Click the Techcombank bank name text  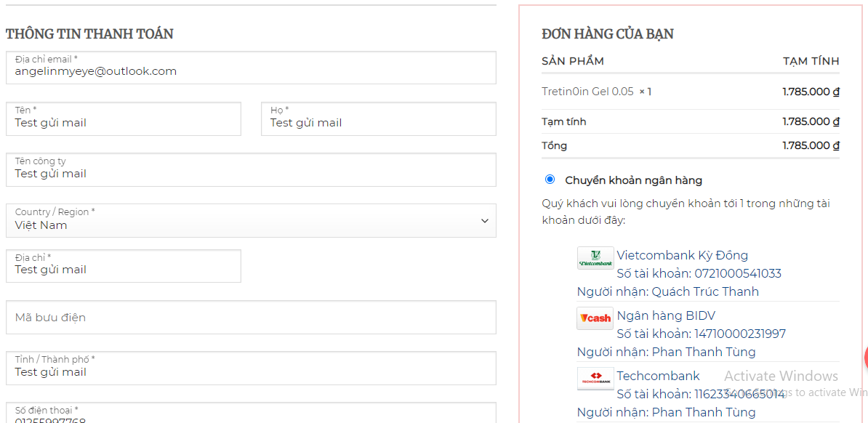[658, 376]
